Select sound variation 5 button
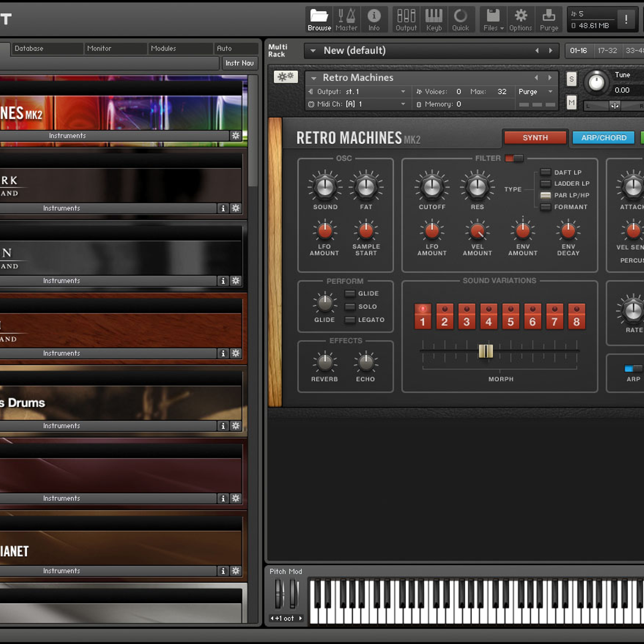This screenshot has height=644, width=644. pyautogui.click(x=510, y=316)
